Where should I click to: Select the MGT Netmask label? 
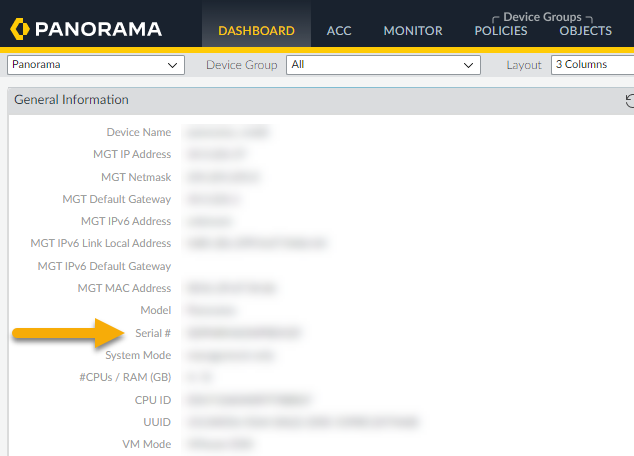tap(136, 177)
